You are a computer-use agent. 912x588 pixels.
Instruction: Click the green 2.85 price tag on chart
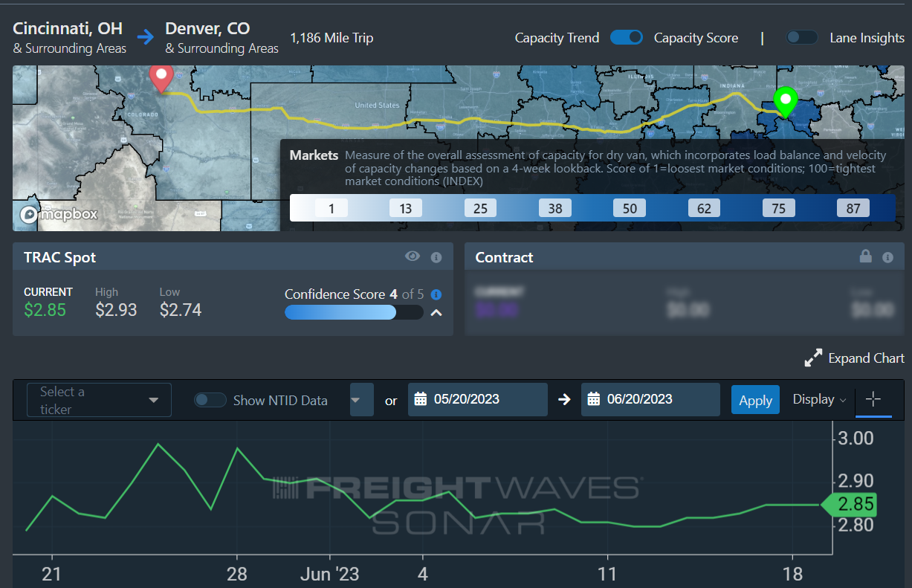pyautogui.click(x=849, y=505)
